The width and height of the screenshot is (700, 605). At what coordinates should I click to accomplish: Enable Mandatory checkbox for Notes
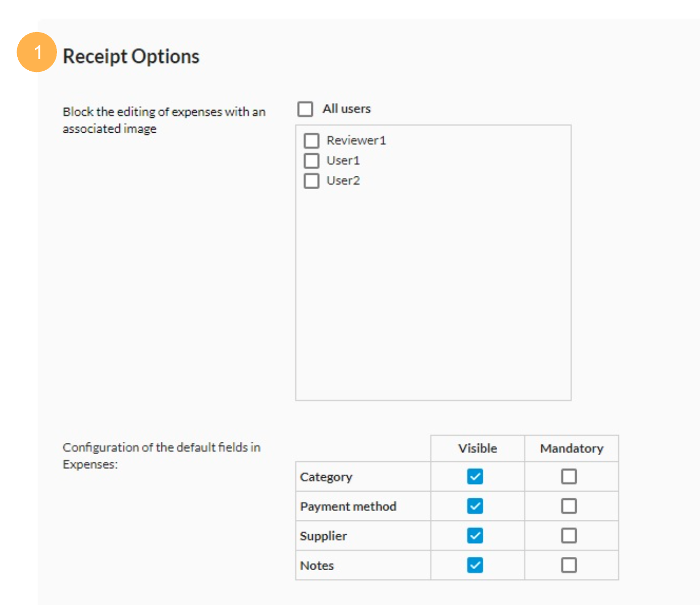click(569, 565)
